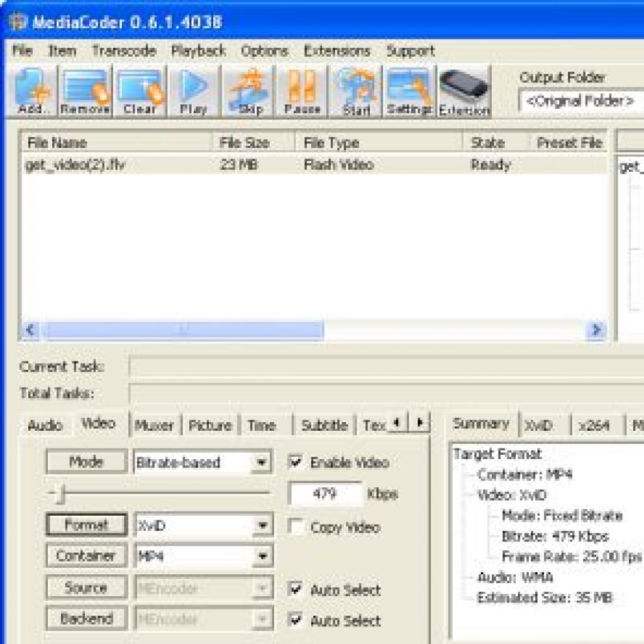The width and height of the screenshot is (644, 644).
Task: Open the Options menu
Action: point(264,51)
